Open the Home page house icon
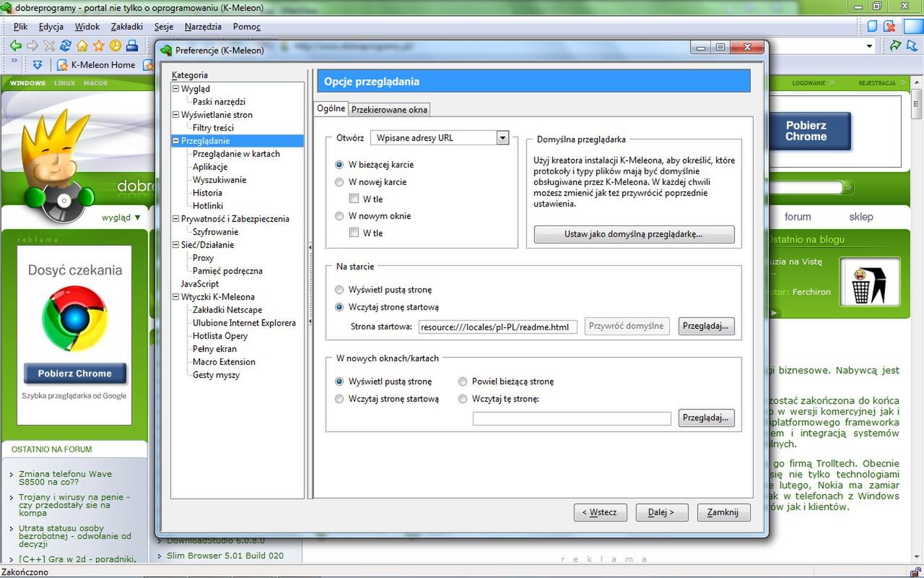 click(82, 46)
